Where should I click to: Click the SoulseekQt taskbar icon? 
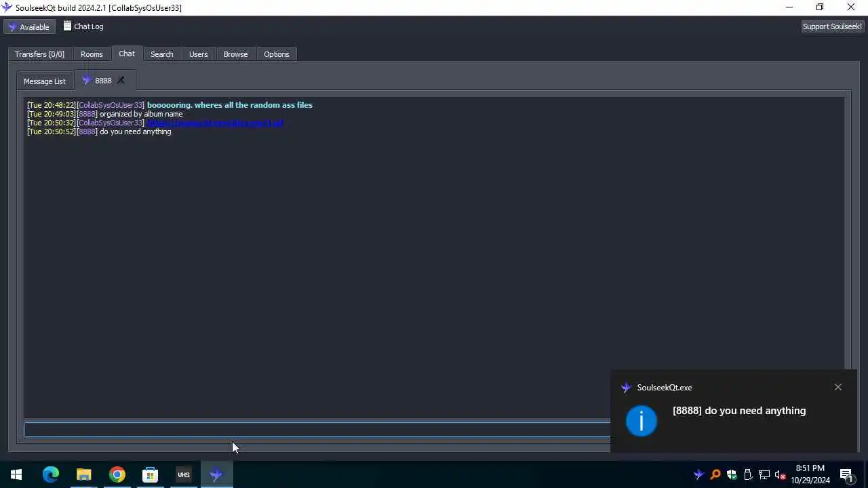point(216,474)
